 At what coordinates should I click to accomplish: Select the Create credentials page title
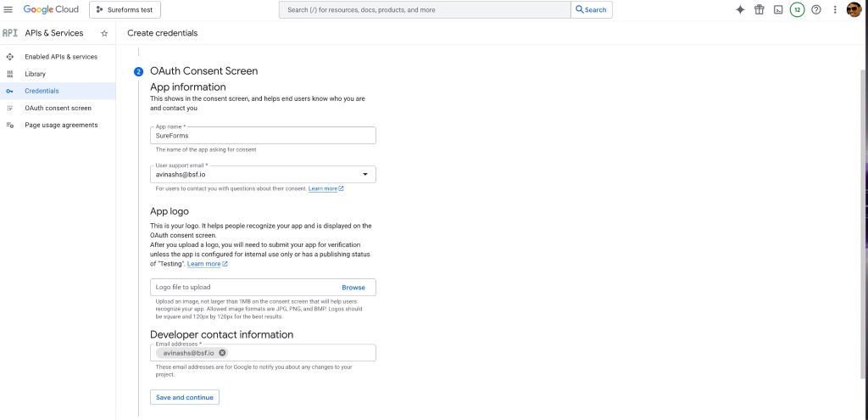click(162, 33)
